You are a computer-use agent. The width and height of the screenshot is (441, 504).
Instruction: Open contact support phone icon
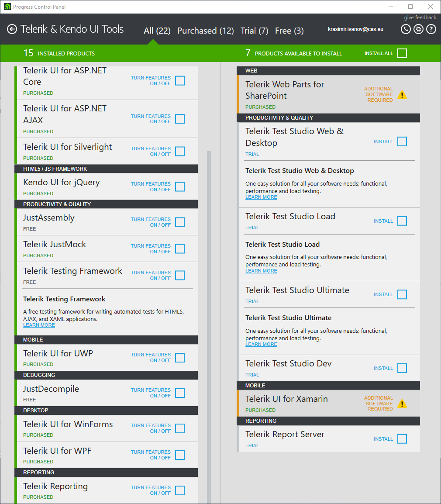[406, 29]
